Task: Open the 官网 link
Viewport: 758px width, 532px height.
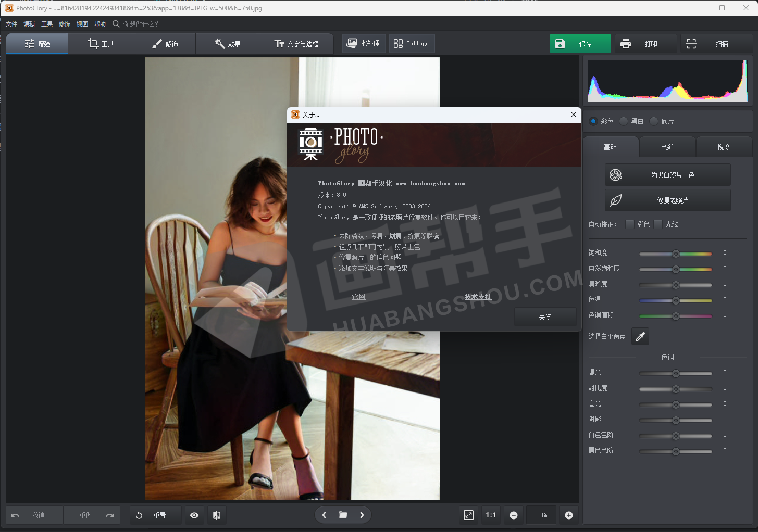Action: [359, 297]
